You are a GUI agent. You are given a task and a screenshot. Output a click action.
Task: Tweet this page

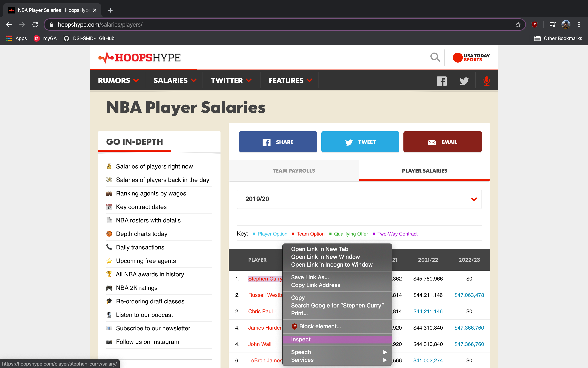point(360,142)
